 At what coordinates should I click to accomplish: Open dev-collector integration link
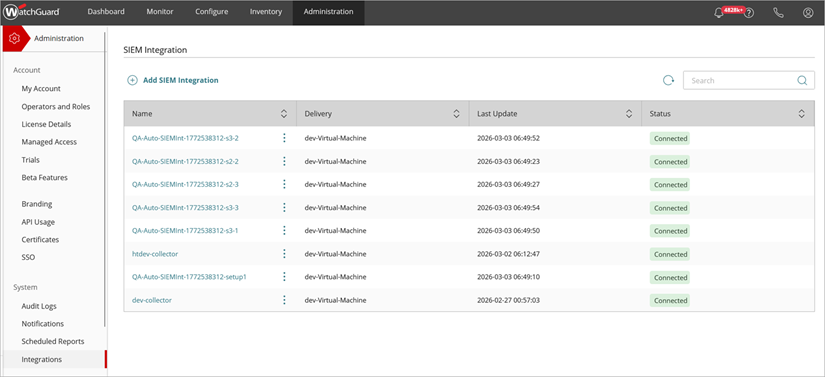point(152,300)
